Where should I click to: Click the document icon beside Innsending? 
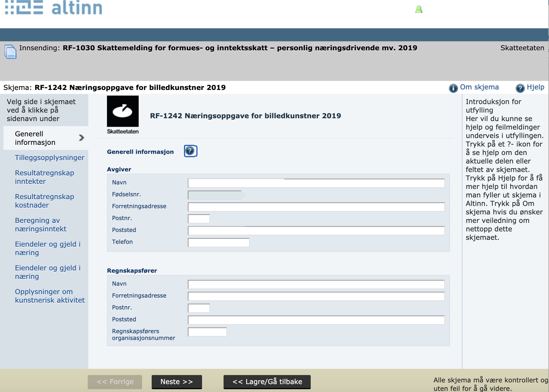10,52
